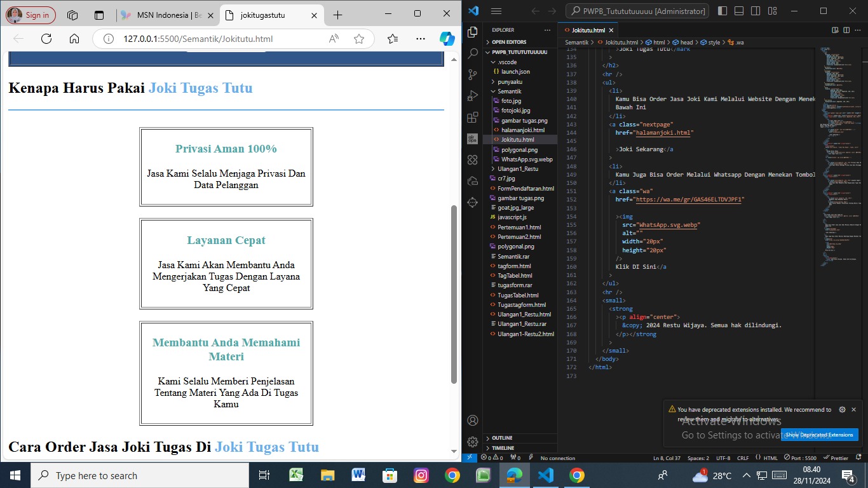Switch to the MSN Indonesia browser tab
Viewport: 868px width, 488px height.
pos(162,15)
